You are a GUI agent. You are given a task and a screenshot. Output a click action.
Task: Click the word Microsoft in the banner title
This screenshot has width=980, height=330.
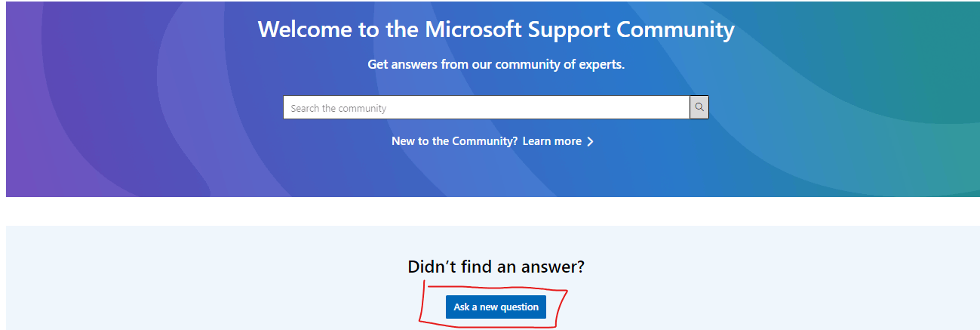point(473,29)
